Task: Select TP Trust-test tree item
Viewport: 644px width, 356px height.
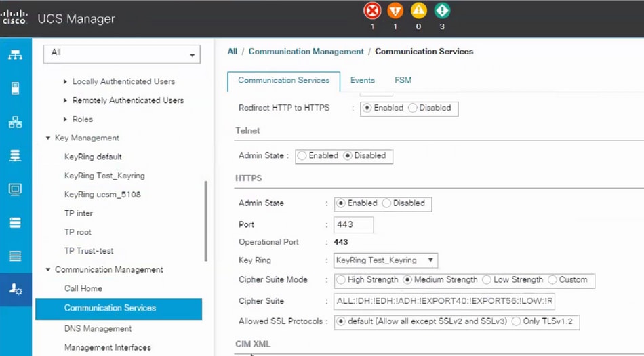Action: pyautogui.click(x=89, y=251)
